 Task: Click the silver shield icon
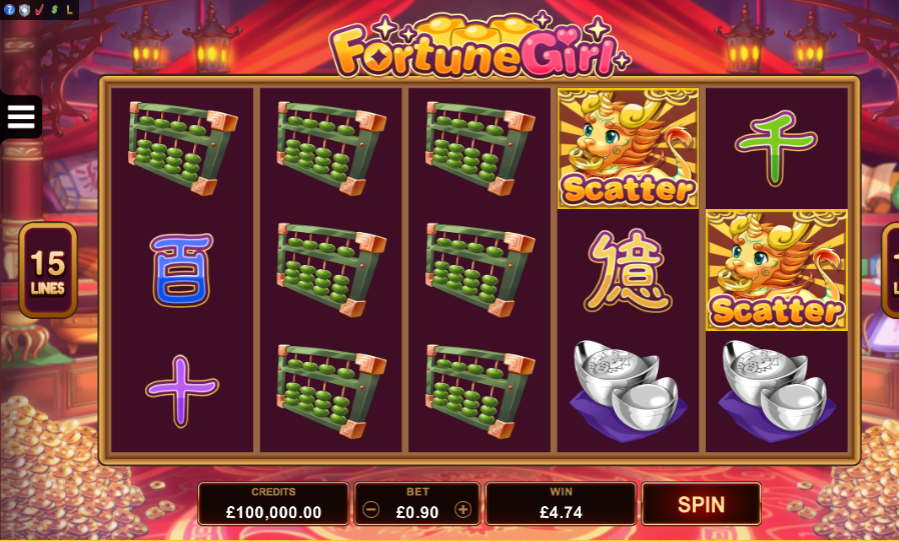pos(25,10)
